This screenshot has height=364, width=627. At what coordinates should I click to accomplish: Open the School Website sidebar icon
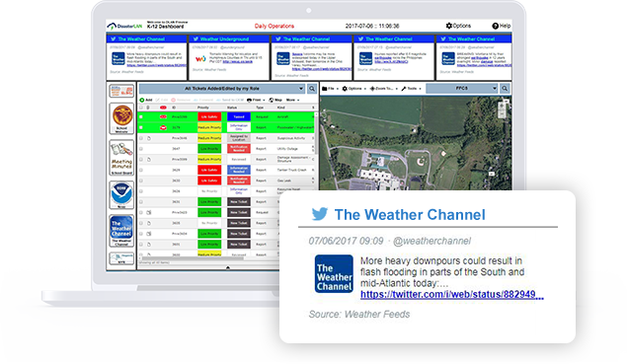pos(122,118)
